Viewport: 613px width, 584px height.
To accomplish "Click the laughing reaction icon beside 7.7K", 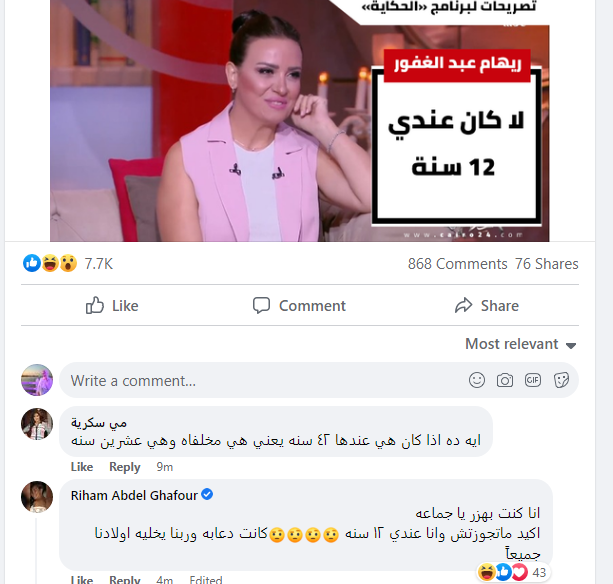I will tap(50, 263).
